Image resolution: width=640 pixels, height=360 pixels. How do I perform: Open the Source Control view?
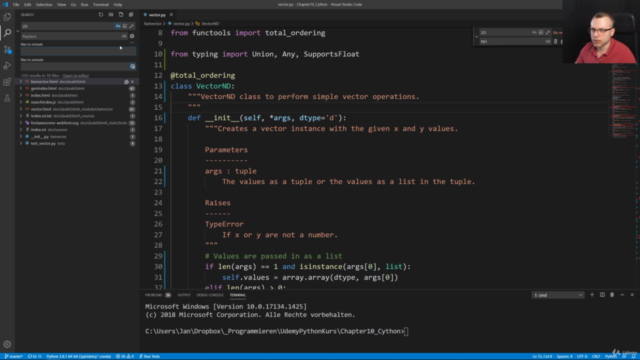pyautogui.click(x=7, y=49)
